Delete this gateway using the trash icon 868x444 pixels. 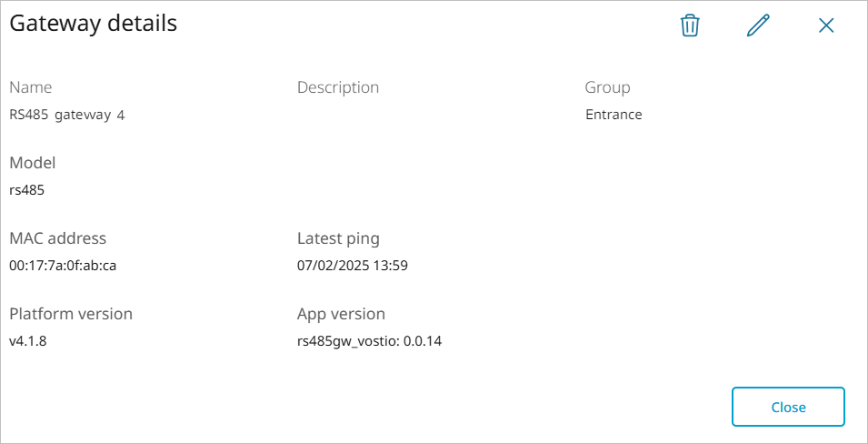(x=690, y=25)
